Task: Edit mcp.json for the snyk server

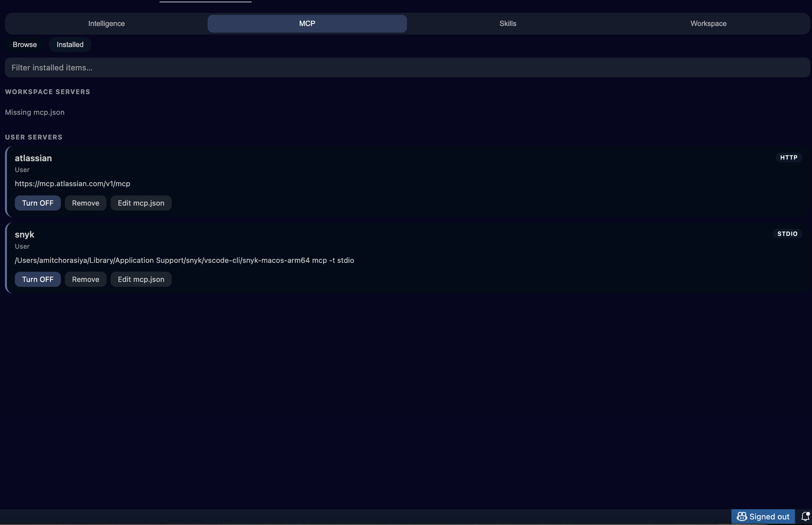Action: point(141,279)
